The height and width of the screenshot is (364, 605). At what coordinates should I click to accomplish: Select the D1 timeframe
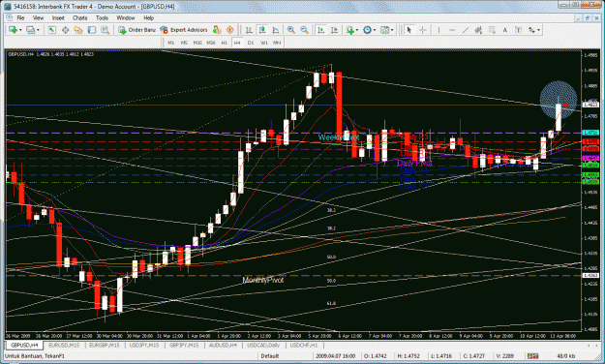pos(251,43)
